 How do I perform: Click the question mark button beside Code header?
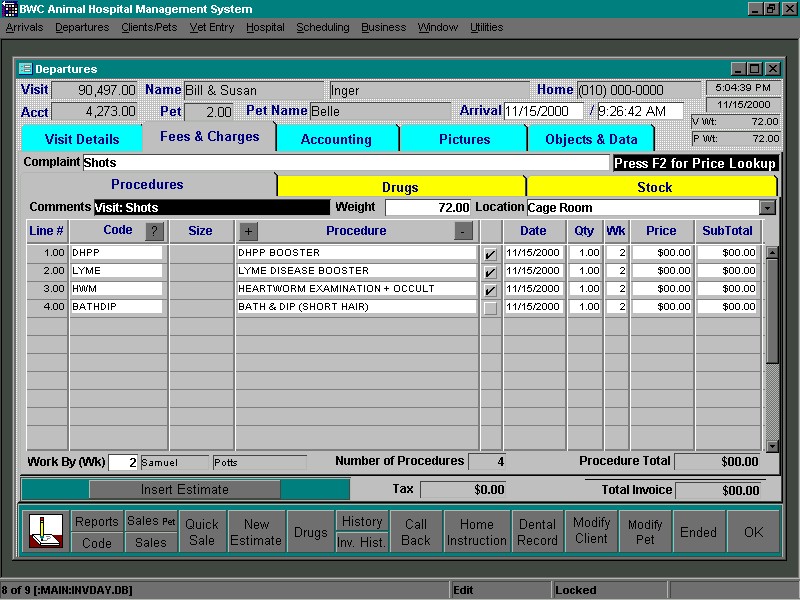tap(155, 231)
